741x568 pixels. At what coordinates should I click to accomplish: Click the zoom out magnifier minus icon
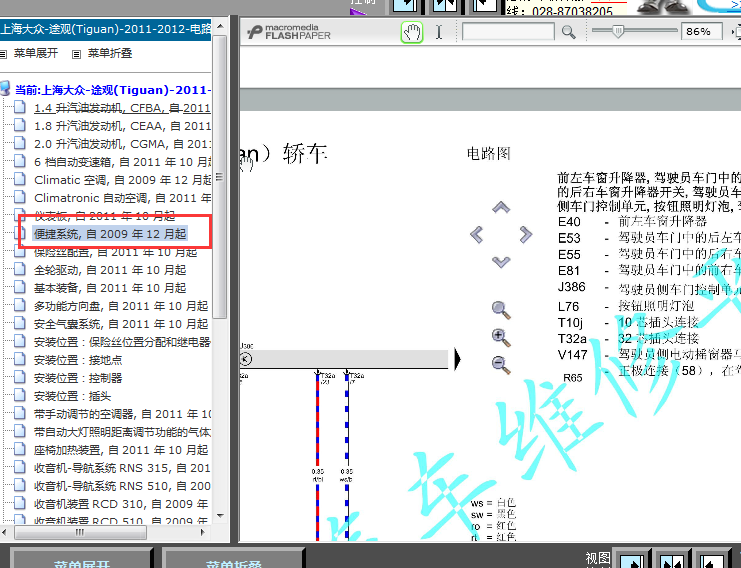[x=500, y=365]
